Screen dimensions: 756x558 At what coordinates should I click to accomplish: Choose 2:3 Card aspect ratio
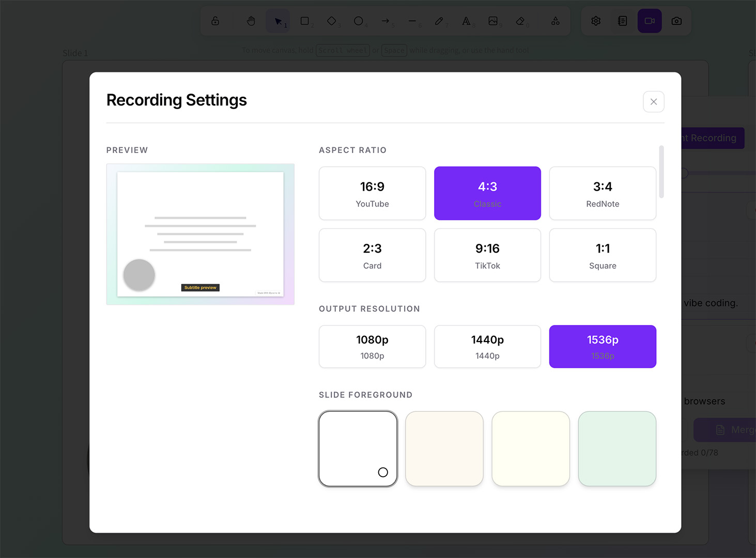373,255
